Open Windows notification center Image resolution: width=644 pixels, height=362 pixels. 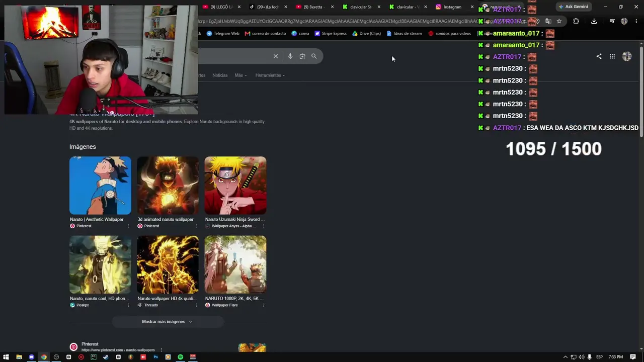click(633, 357)
